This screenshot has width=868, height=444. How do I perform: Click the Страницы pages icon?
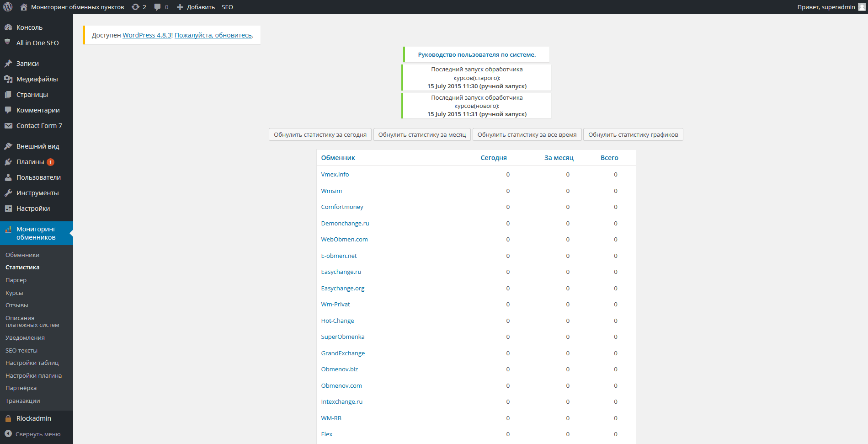click(x=8, y=95)
